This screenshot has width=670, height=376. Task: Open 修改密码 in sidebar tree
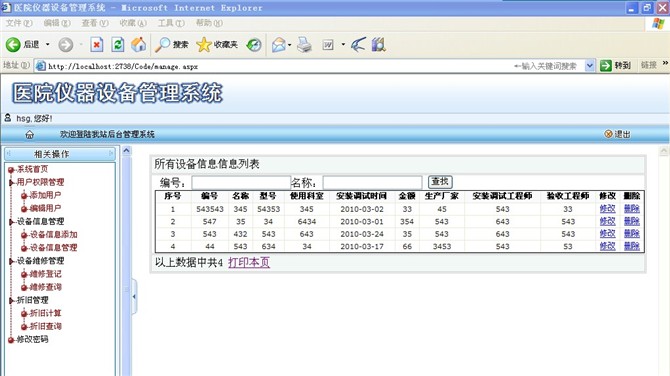coord(32,340)
